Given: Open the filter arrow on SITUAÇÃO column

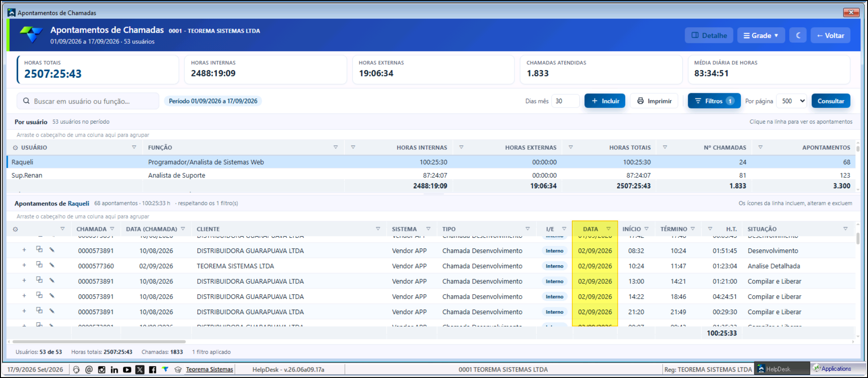Looking at the screenshot, I should coord(845,229).
